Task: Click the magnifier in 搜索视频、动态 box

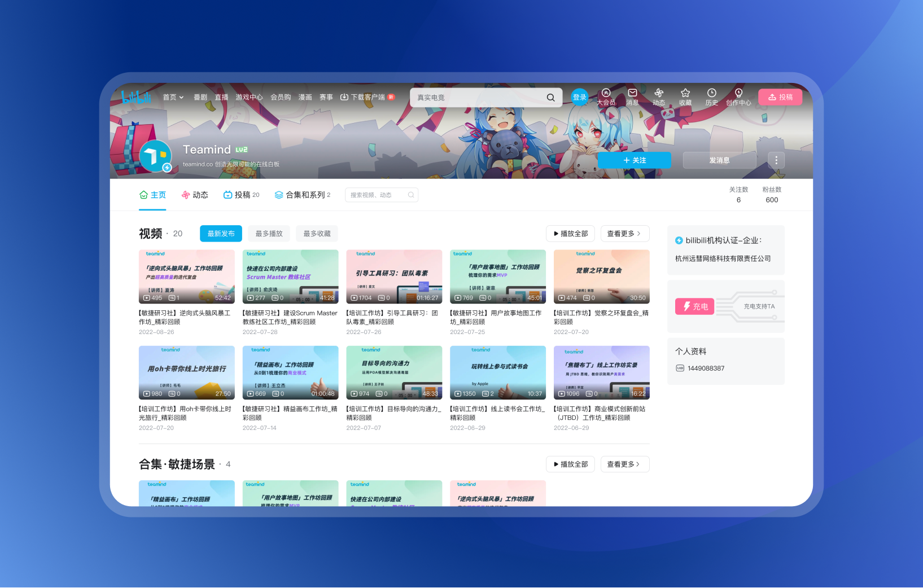Action: pos(411,195)
